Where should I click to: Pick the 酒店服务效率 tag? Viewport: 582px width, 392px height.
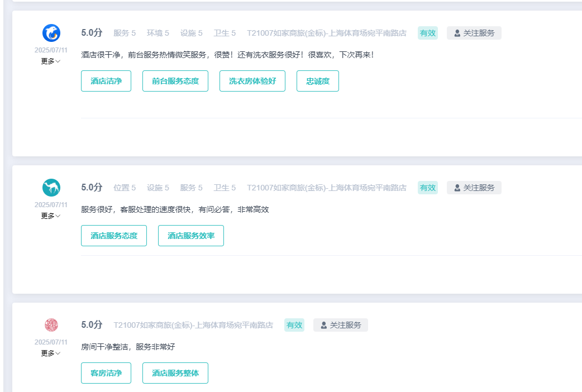click(x=191, y=236)
